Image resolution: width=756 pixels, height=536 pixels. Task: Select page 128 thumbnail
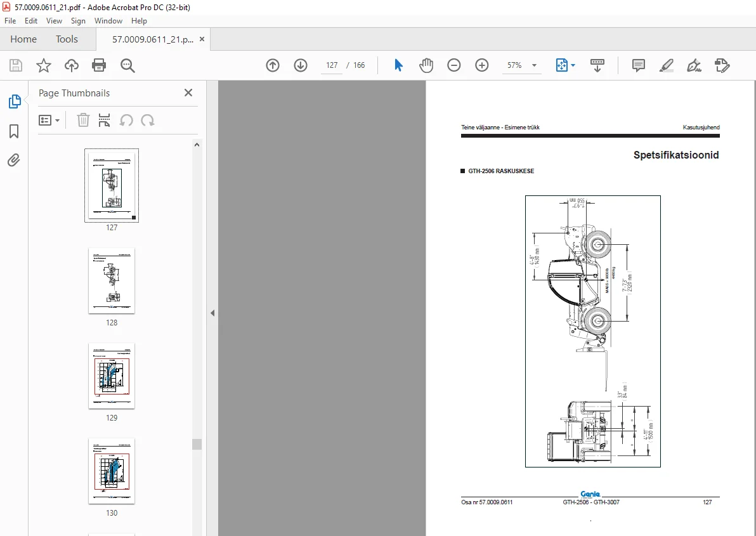pos(112,280)
